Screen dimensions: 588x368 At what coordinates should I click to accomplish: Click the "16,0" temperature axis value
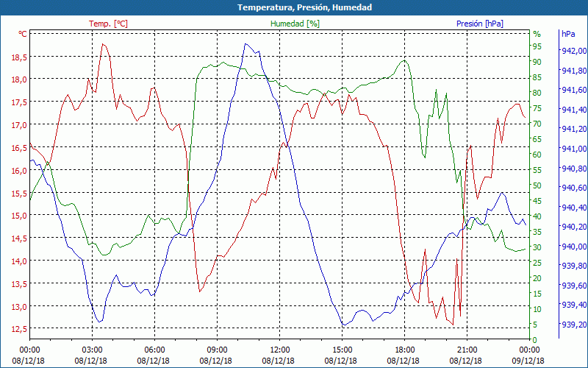point(20,171)
